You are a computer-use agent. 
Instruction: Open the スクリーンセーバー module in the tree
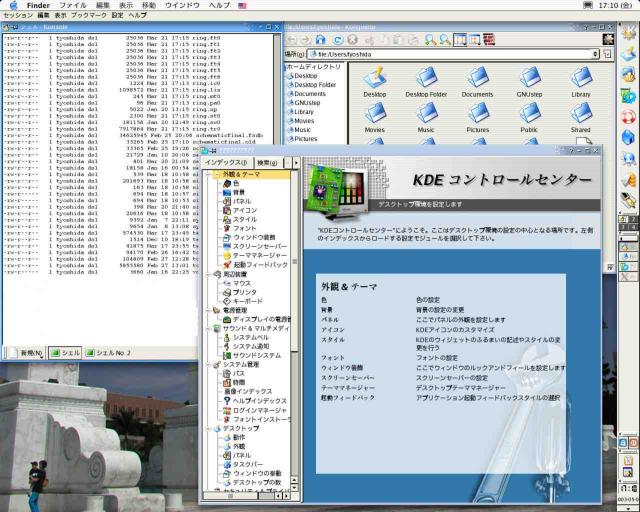click(x=255, y=246)
